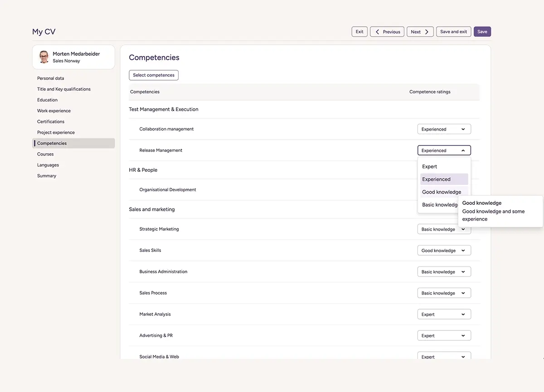Image resolution: width=544 pixels, height=392 pixels.
Task: Go to Work experience in the sidebar
Action: [x=54, y=111]
